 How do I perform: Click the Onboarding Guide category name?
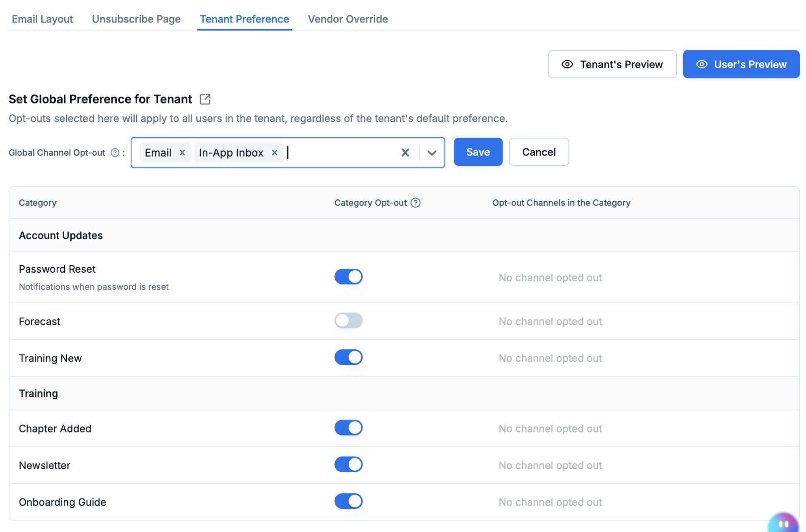[x=63, y=502]
